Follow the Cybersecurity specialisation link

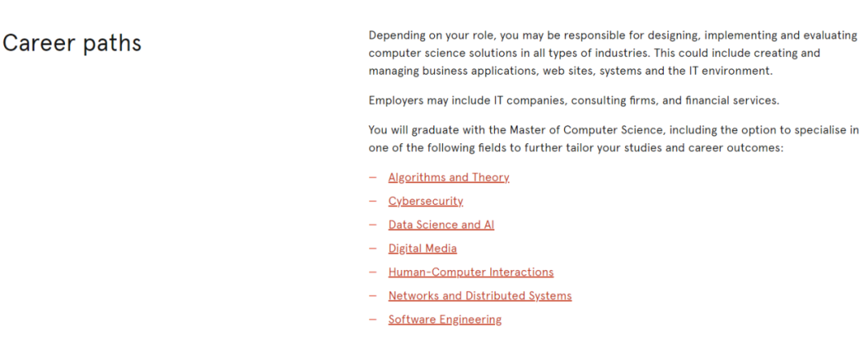pos(425,201)
